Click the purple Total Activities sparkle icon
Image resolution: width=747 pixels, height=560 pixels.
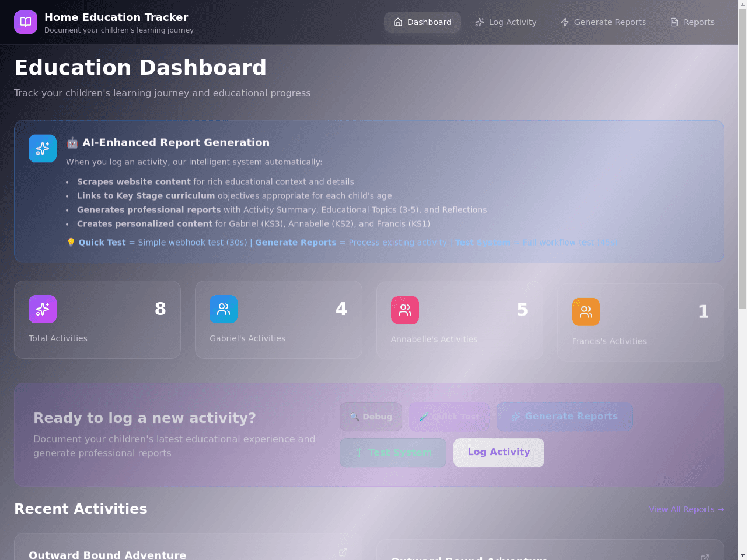43,309
